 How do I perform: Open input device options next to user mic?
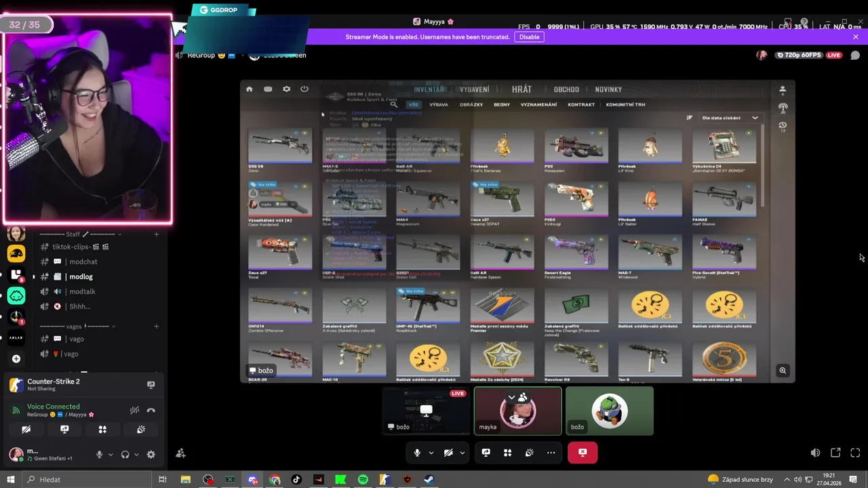click(x=110, y=455)
